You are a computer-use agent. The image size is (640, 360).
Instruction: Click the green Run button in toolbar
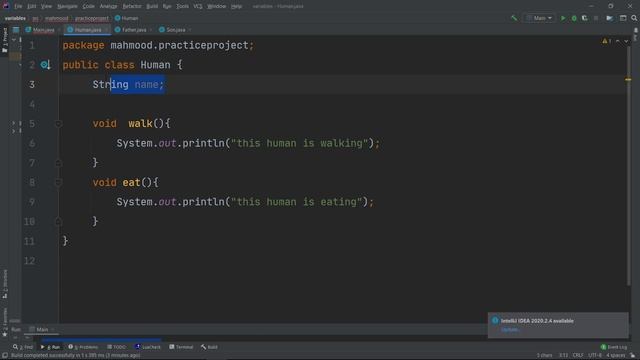click(x=563, y=18)
